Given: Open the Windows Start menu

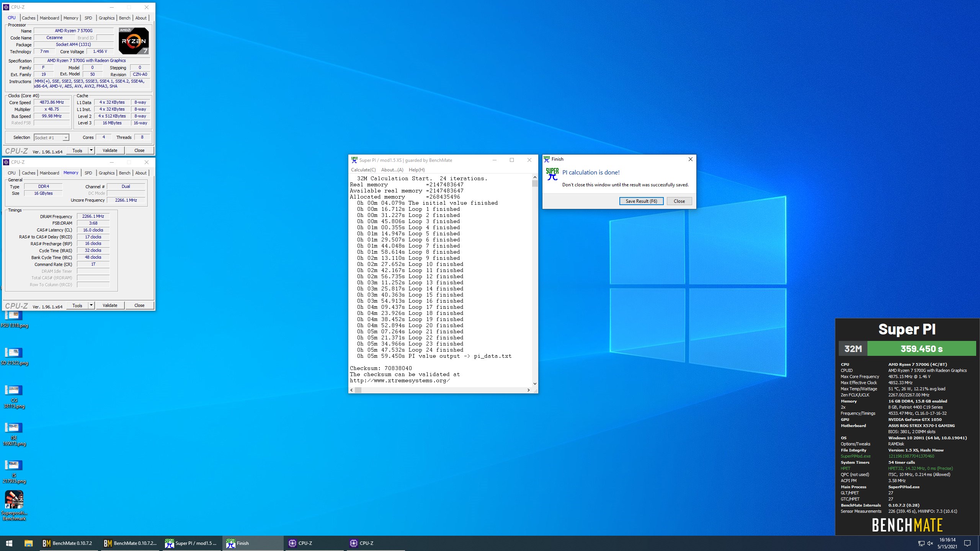Looking at the screenshot, I should click(9, 543).
